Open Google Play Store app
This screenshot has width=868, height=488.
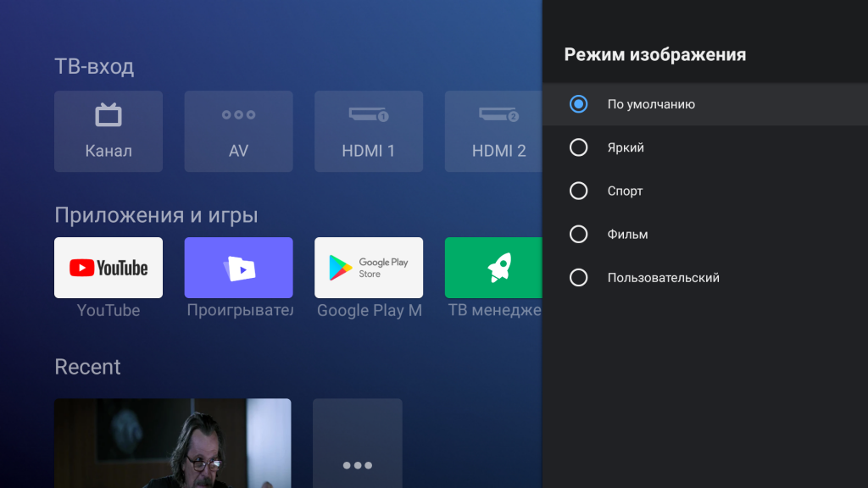(x=369, y=268)
